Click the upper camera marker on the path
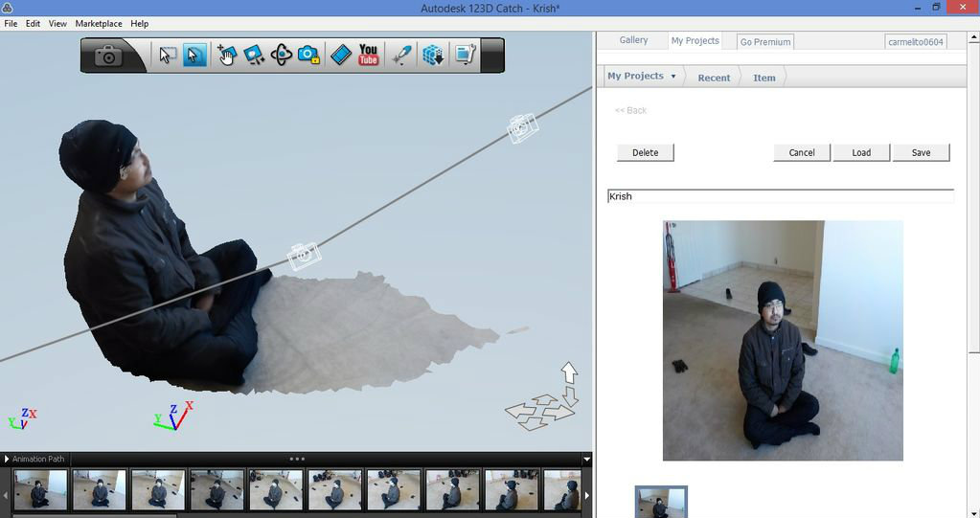This screenshot has height=518, width=980. coord(522,128)
